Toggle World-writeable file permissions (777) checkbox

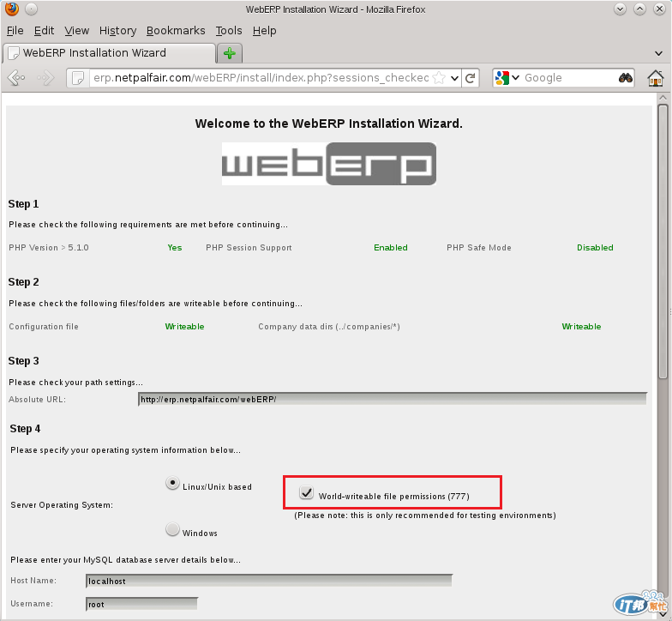point(307,492)
